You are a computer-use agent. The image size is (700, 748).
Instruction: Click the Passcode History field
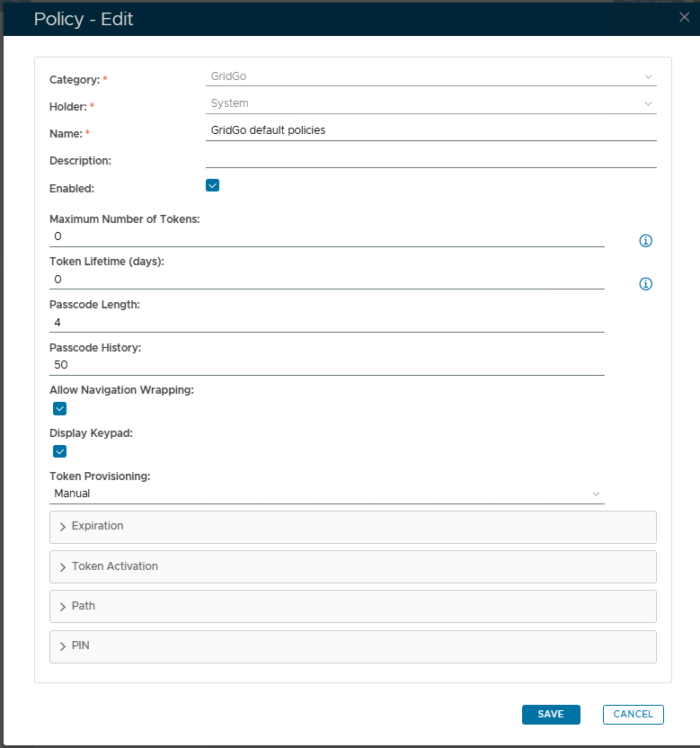(x=327, y=365)
